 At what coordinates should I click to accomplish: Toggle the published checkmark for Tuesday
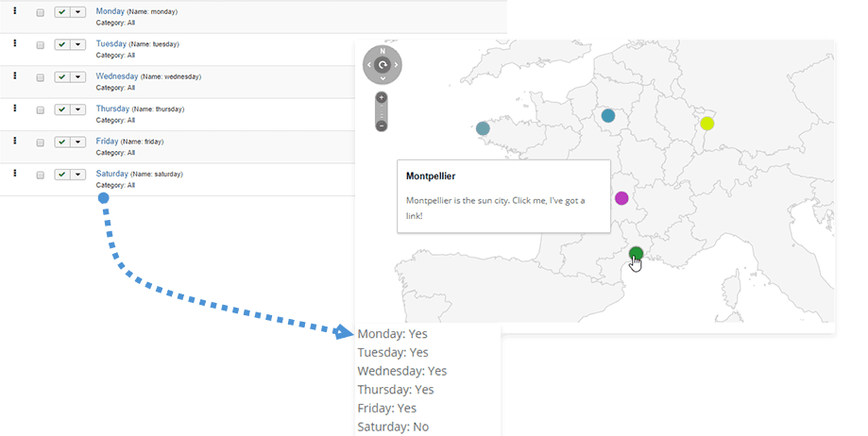[62, 45]
